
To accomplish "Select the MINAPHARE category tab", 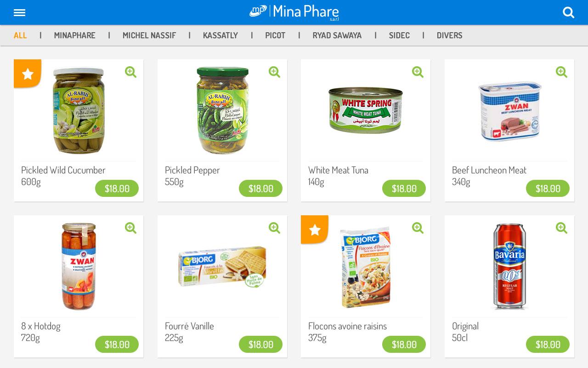I will (75, 35).
